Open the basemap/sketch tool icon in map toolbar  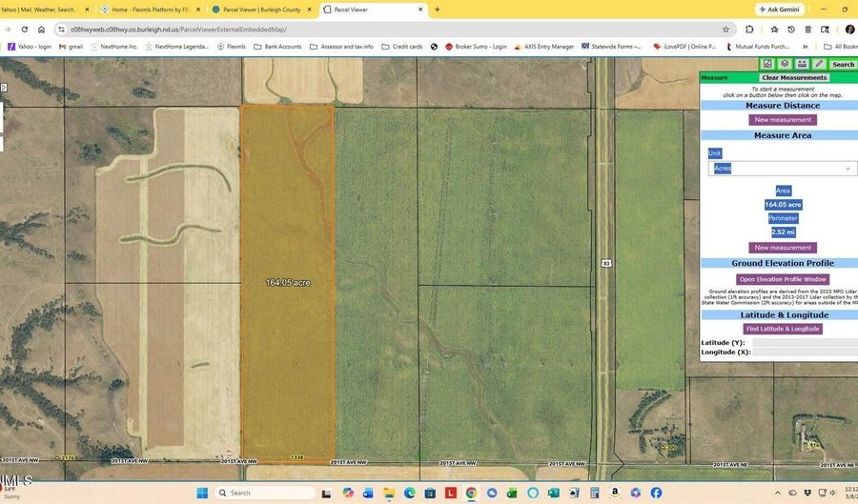[x=767, y=64]
